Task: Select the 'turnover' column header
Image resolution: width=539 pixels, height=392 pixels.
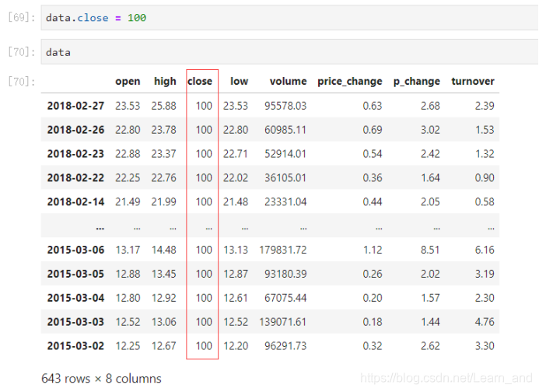Action: 473,82
